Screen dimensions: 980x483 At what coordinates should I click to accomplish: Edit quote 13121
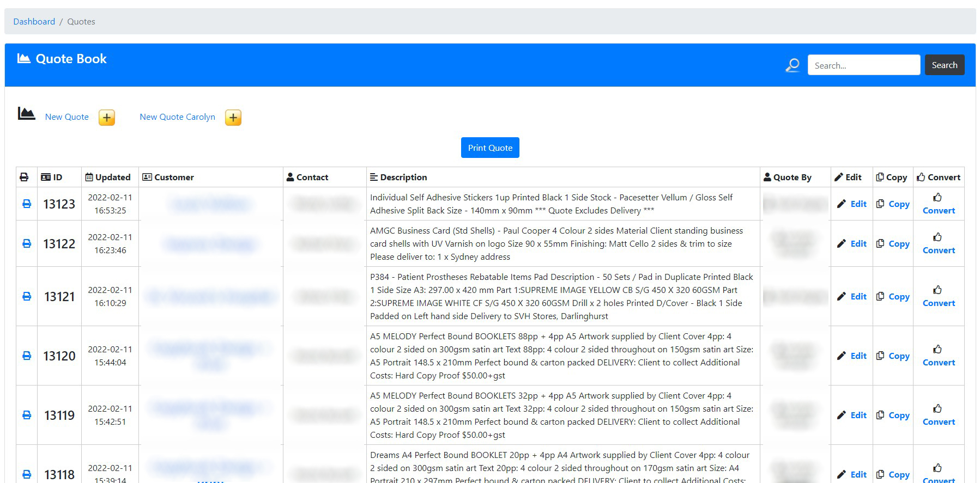tap(858, 296)
